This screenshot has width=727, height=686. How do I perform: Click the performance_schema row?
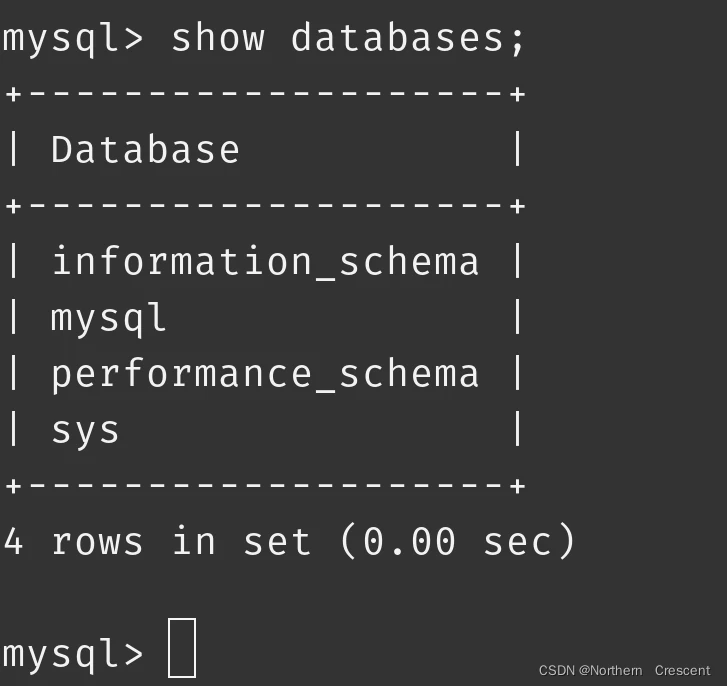tap(265, 375)
